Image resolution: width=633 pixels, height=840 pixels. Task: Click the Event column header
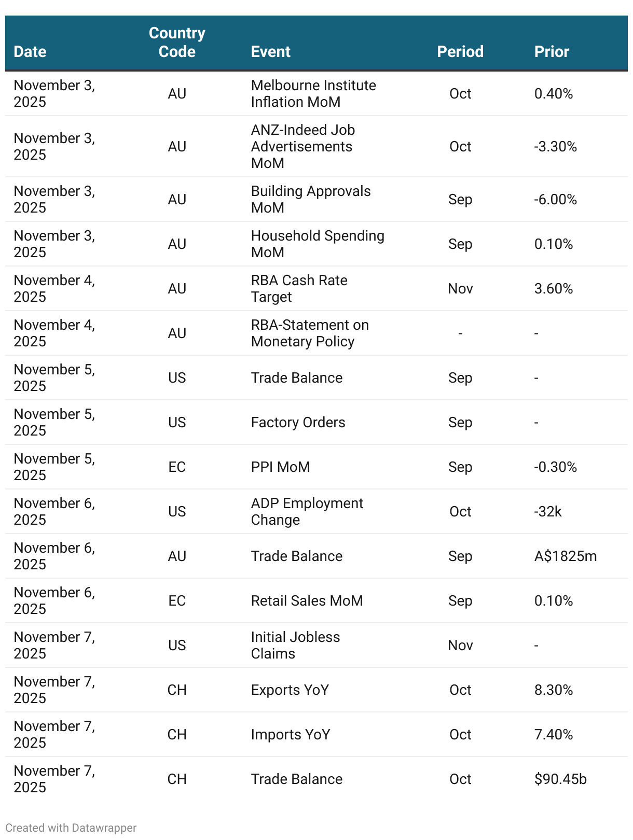click(270, 51)
